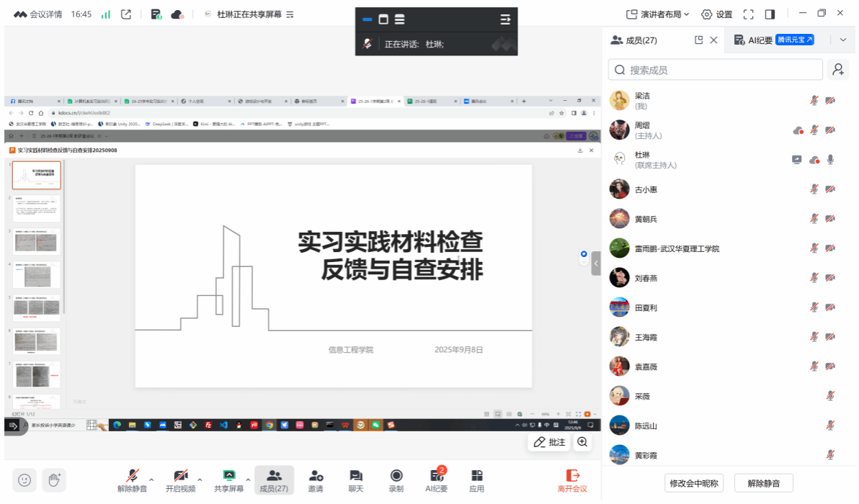Open the 聊天 chat icon
859x504 pixels.
pyautogui.click(x=356, y=480)
